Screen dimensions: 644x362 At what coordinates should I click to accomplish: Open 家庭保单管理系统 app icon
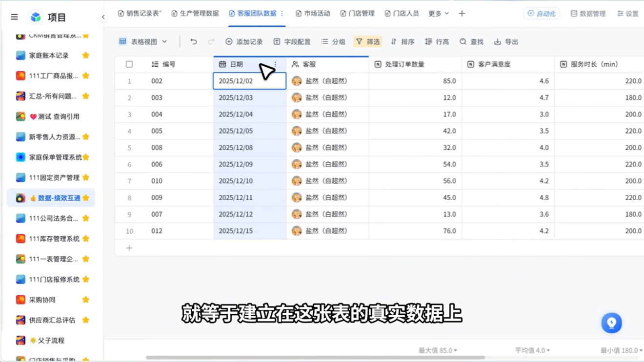(x=20, y=157)
